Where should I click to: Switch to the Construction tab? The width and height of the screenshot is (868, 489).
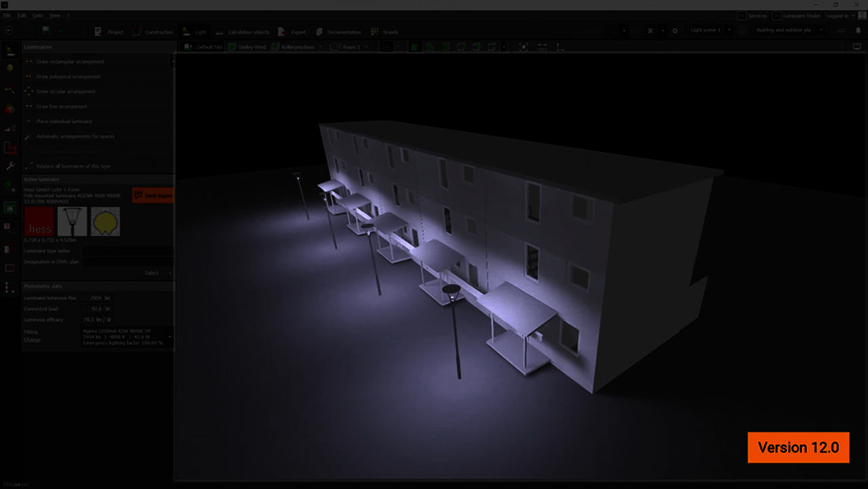[x=153, y=32]
